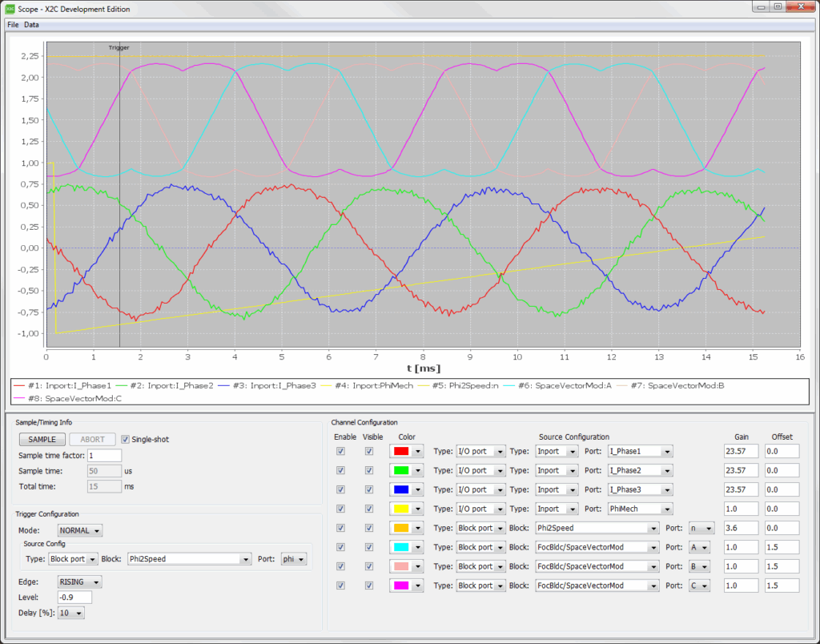Open the File menu
Screen dimensions: 820x644
[x=13, y=25]
